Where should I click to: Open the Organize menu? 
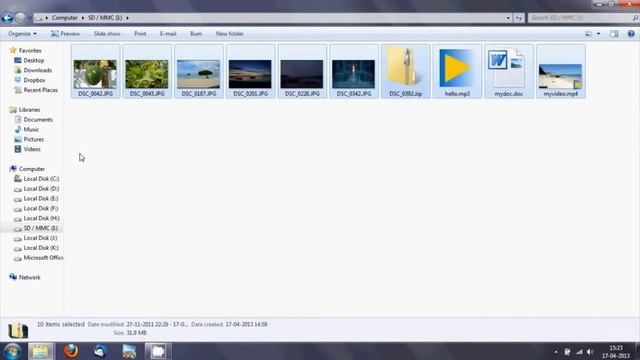pos(22,34)
